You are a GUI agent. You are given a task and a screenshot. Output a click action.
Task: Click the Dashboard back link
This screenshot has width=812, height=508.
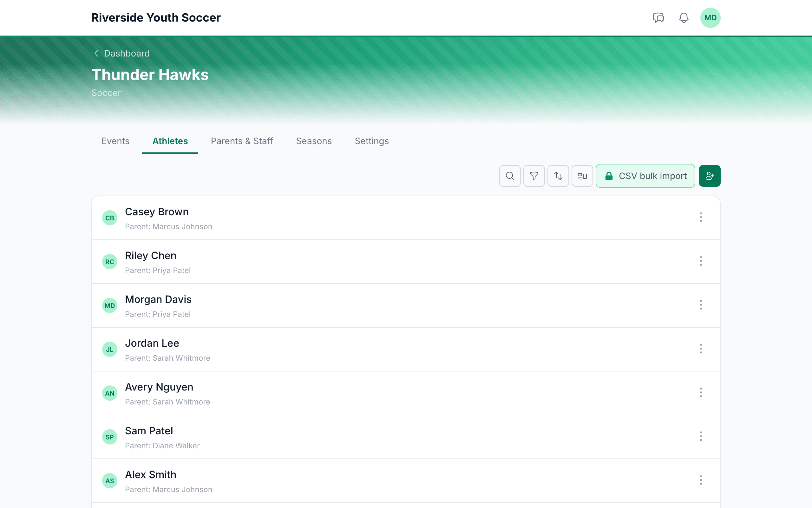tap(121, 53)
